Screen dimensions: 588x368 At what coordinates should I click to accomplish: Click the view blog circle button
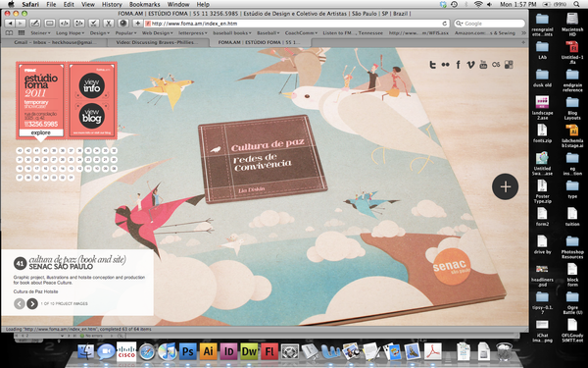[x=92, y=116]
